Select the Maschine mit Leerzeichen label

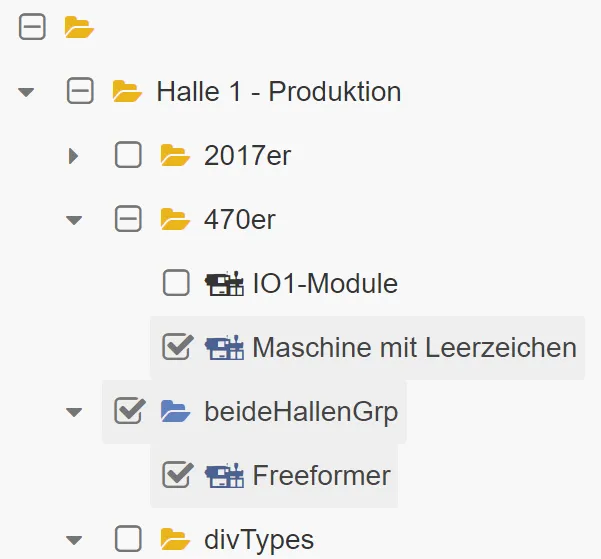pyautogui.click(x=414, y=347)
